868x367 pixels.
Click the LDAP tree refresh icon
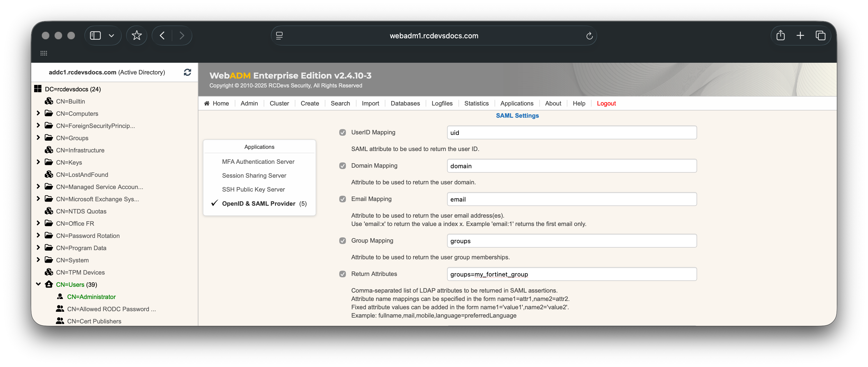pyautogui.click(x=187, y=72)
